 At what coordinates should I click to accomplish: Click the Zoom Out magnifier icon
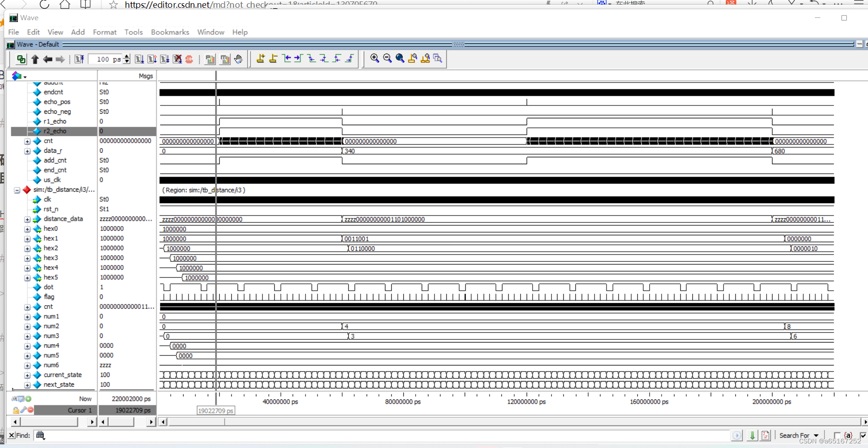pyautogui.click(x=387, y=58)
